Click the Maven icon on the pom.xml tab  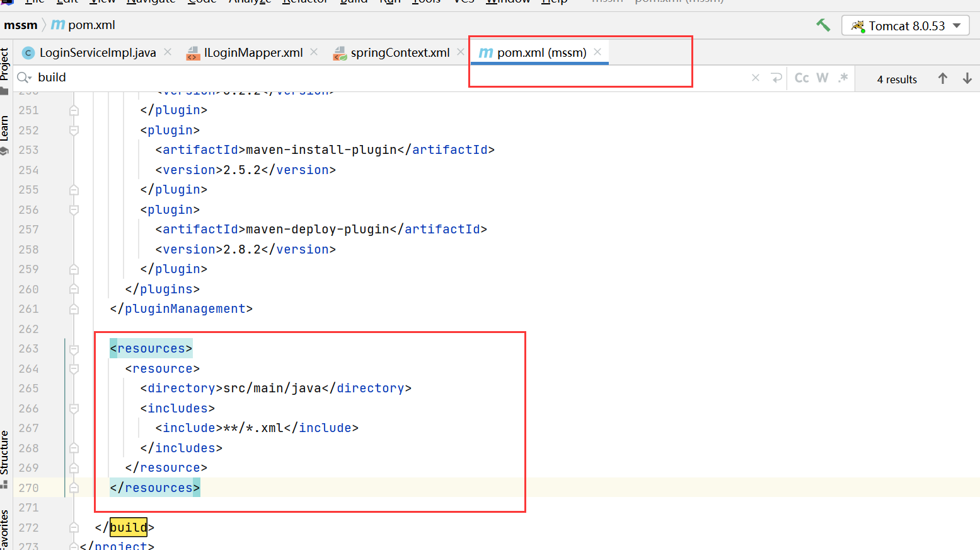tap(486, 53)
